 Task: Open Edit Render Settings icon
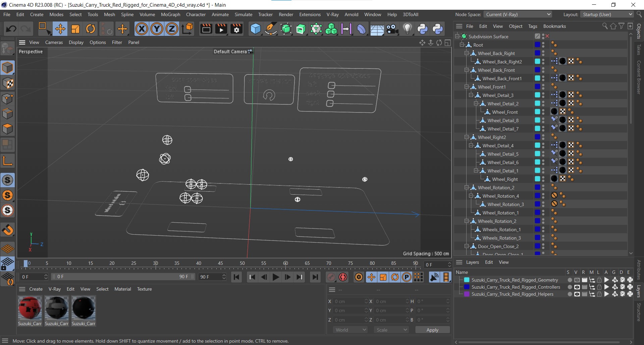(x=236, y=29)
